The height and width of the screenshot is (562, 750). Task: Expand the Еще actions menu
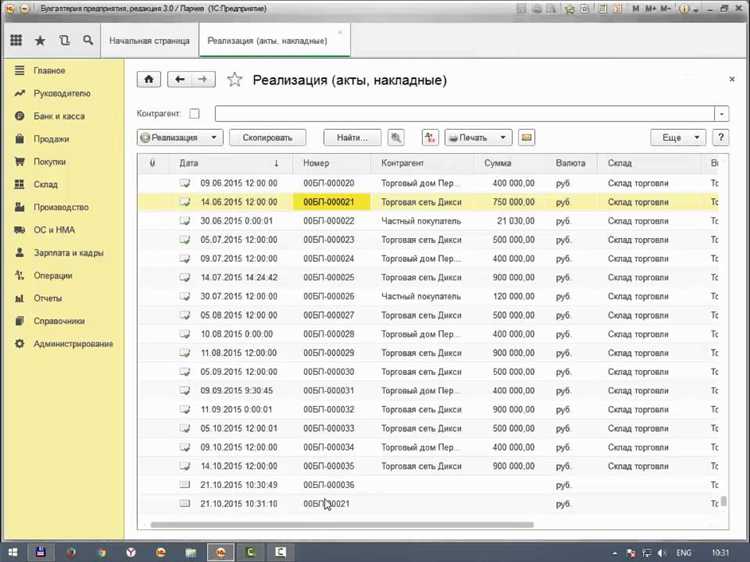pyautogui.click(x=678, y=138)
